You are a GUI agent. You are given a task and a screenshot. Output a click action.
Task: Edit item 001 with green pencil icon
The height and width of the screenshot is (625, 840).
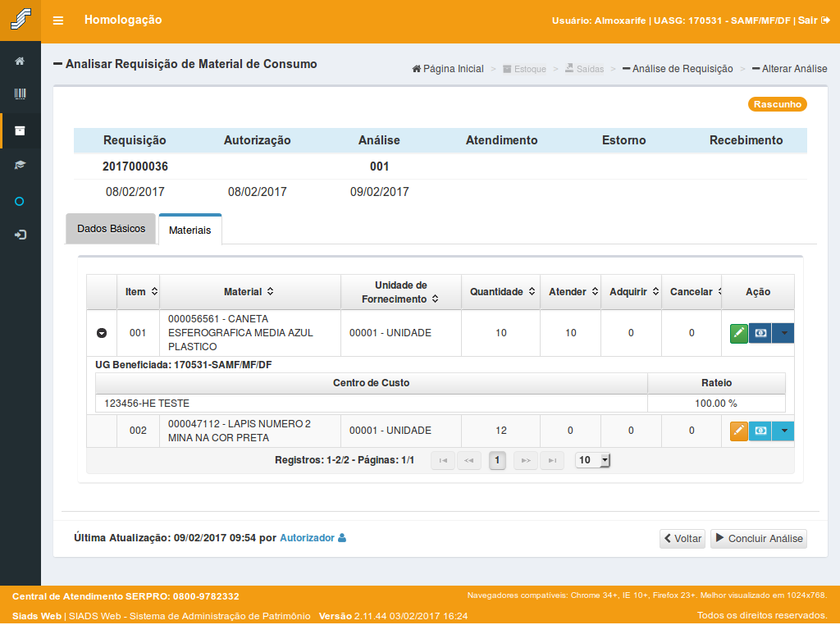739,333
